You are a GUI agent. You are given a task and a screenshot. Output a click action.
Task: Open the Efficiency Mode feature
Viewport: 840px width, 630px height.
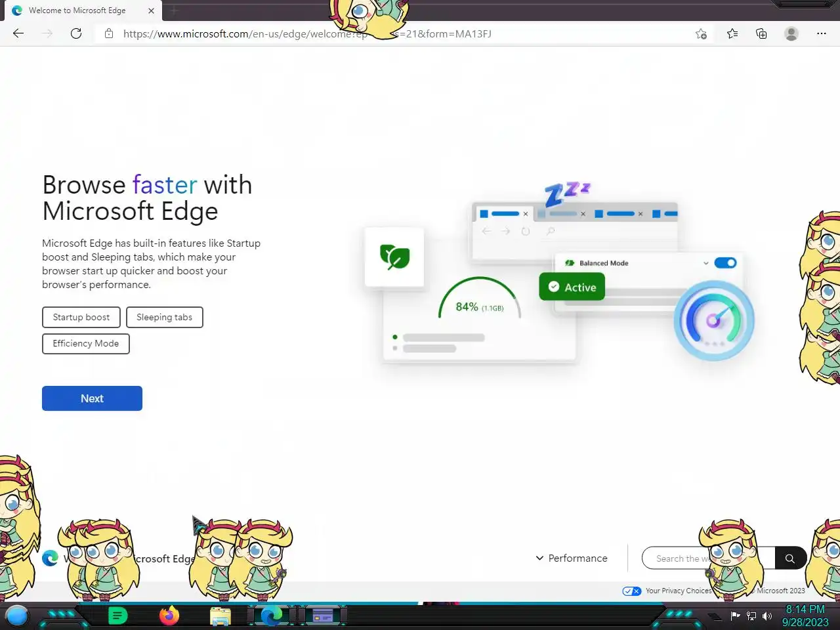pos(86,343)
